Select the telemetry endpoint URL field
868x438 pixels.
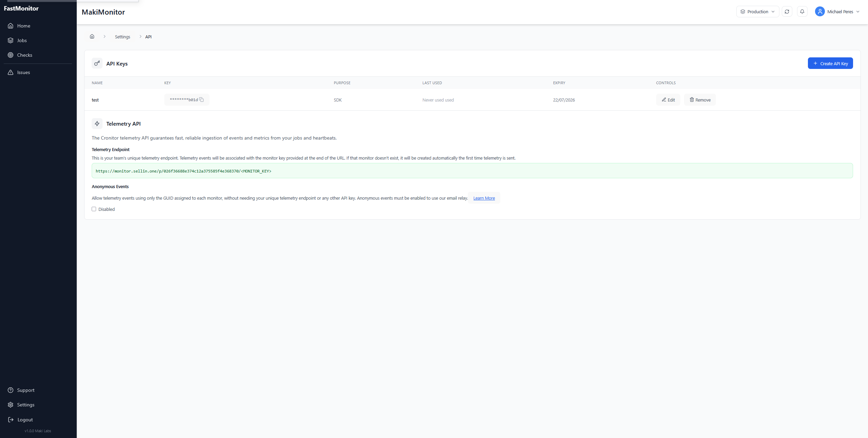pos(472,171)
